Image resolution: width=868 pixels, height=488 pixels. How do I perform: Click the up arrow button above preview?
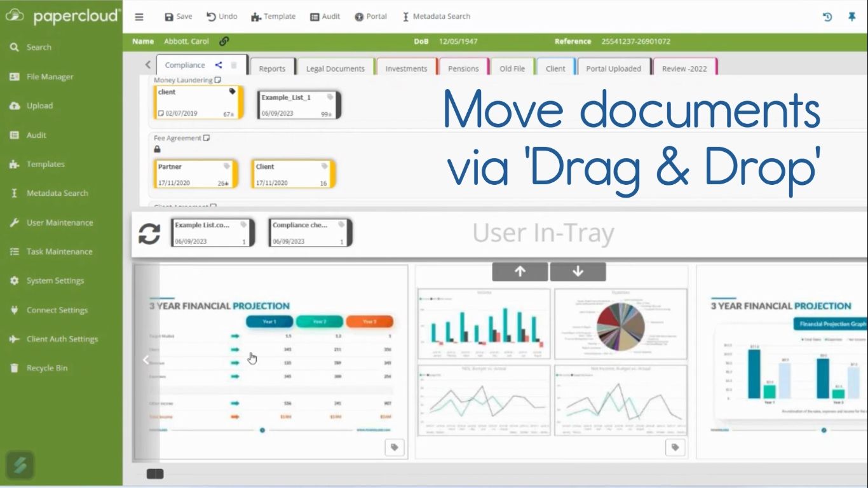pyautogui.click(x=520, y=271)
